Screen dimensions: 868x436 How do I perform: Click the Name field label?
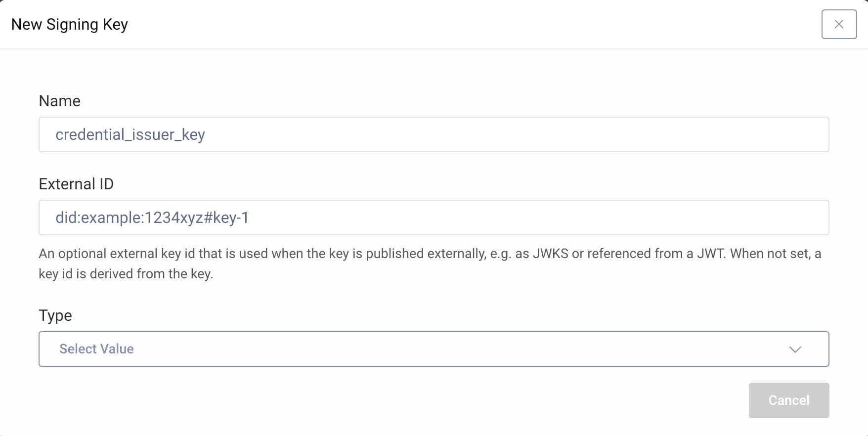pos(59,101)
